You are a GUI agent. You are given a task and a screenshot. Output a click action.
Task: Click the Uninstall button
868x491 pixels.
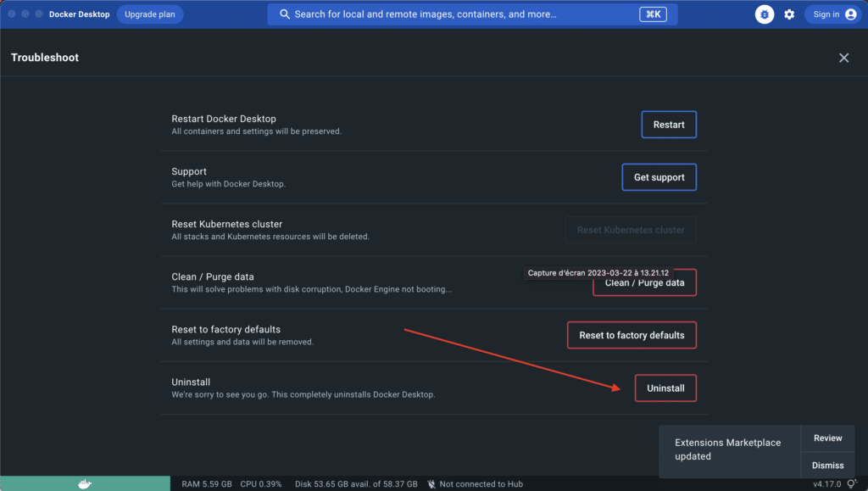[665, 388]
